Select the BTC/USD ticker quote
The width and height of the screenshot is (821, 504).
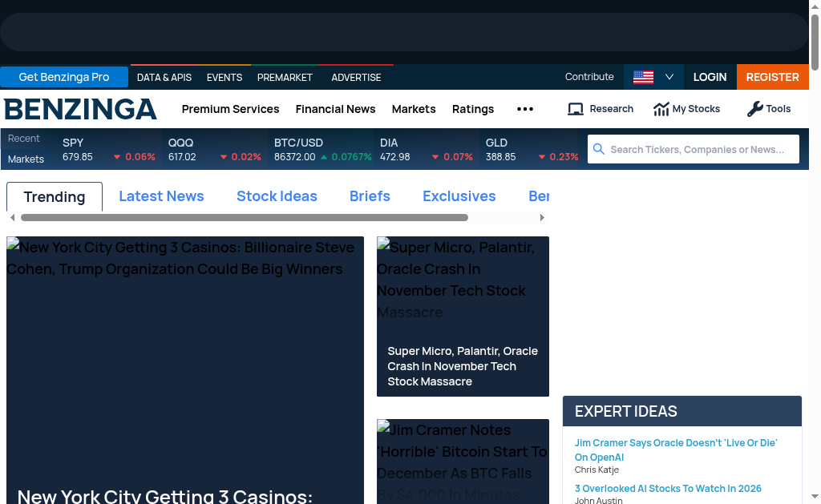coord(322,149)
